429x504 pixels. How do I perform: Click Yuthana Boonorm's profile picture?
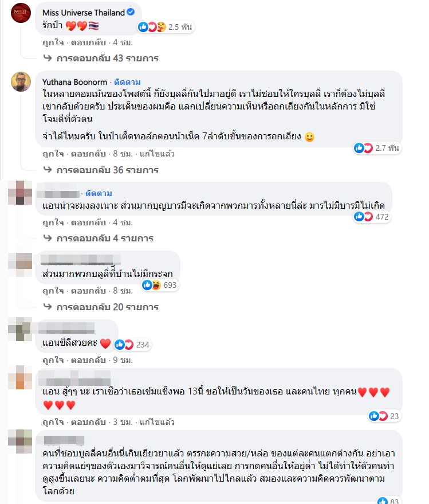[x=21, y=81]
